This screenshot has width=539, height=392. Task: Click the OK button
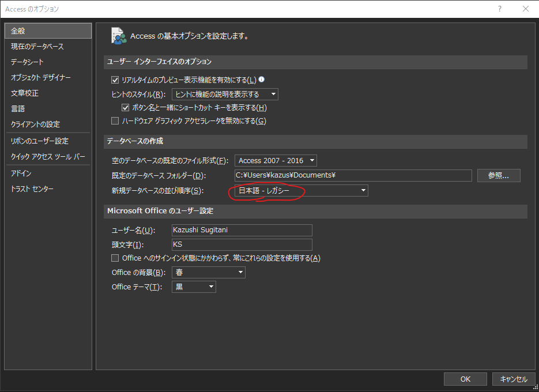[465, 379]
